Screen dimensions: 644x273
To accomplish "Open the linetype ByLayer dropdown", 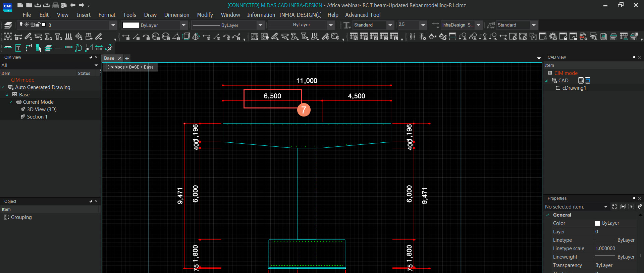I will pos(260,25).
